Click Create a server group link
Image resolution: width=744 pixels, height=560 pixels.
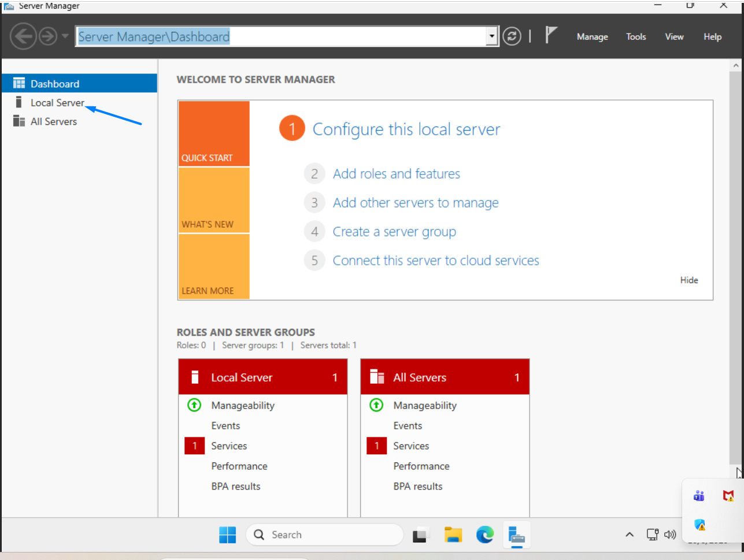pos(394,232)
